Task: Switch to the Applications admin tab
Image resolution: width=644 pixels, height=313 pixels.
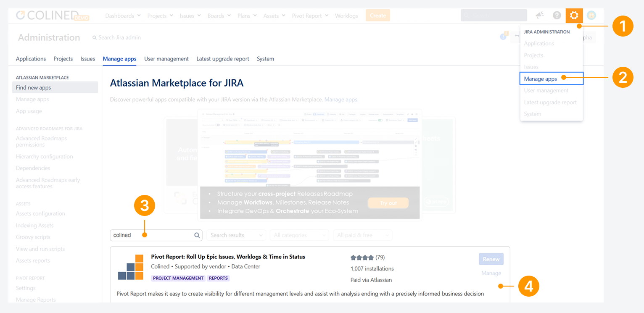Action: [x=31, y=59]
